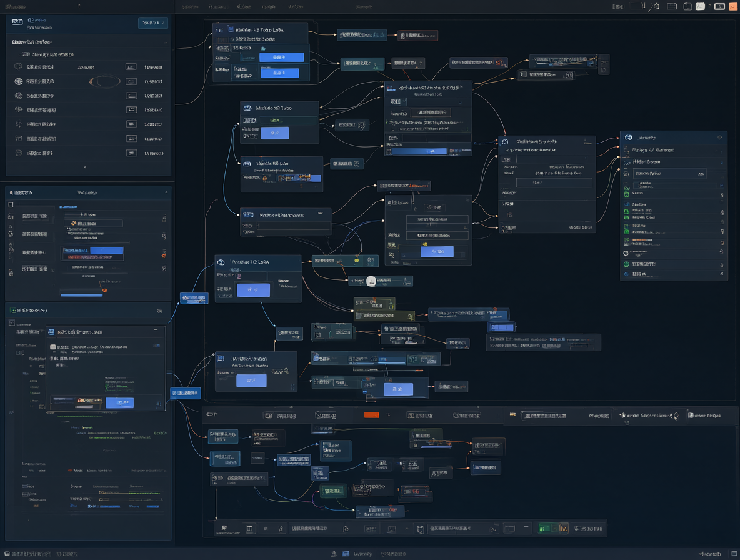740x560 pixels.
Task: Click the orange chart icon in the bottom node toolbar
Action: click(564, 528)
